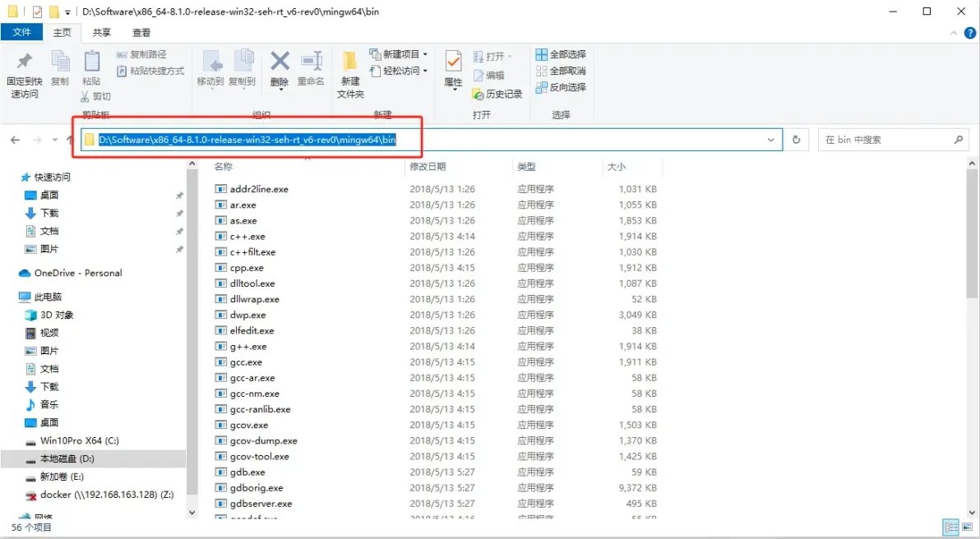Click the Back navigation arrow
980x539 pixels.
[15, 140]
